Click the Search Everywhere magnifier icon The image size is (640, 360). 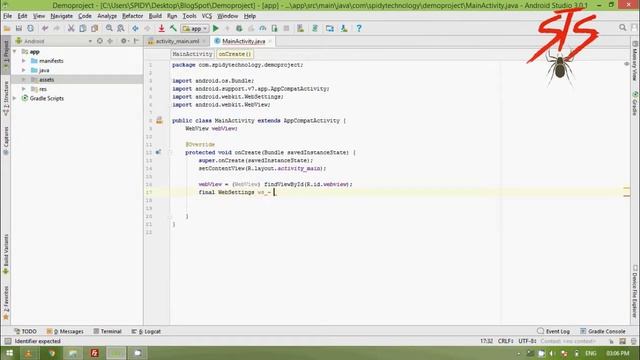tap(622, 28)
